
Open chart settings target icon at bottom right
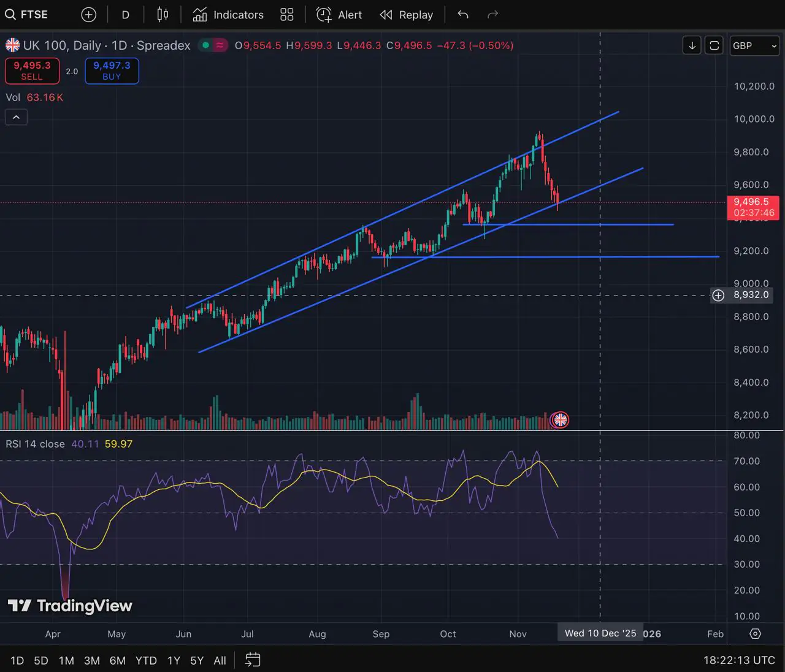756,633
